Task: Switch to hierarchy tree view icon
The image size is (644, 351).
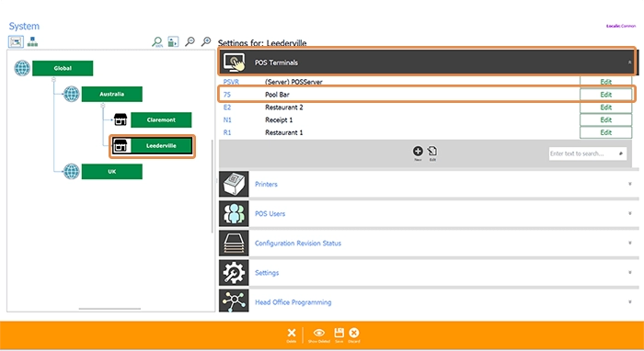Action: pyautogui.click(x=32, y=41)
